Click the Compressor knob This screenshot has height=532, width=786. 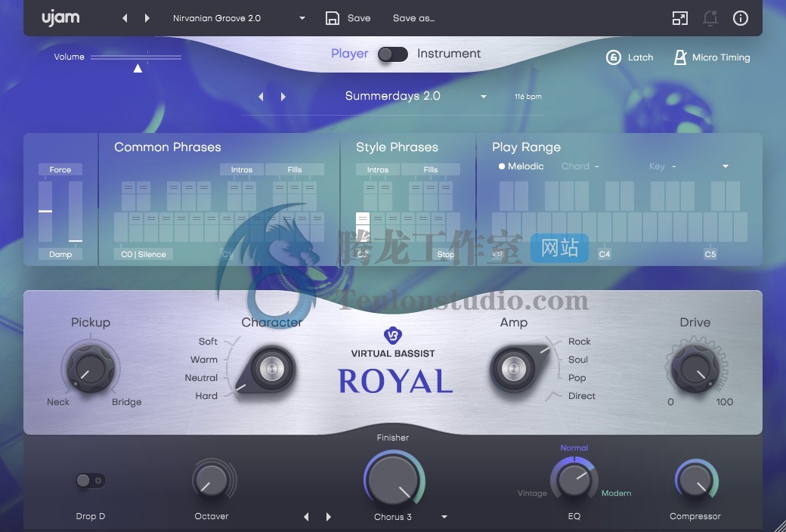[x=695, y=480]
